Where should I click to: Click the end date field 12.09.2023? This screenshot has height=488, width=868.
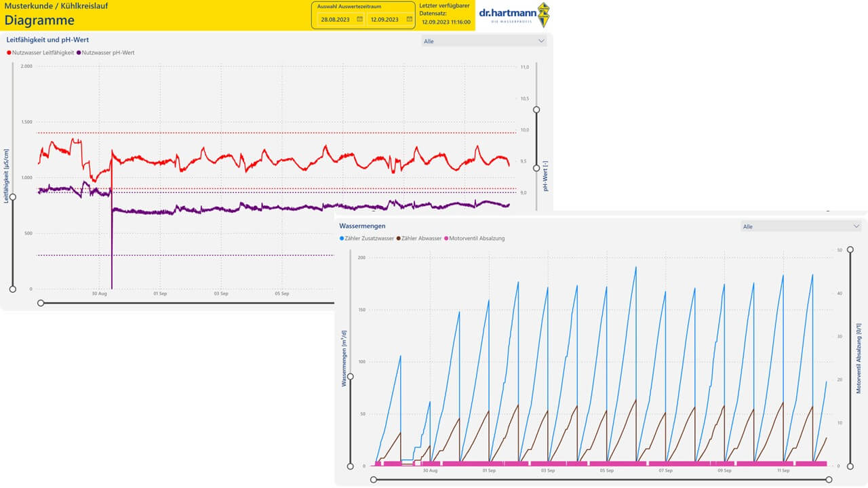(x=391, y=19)
